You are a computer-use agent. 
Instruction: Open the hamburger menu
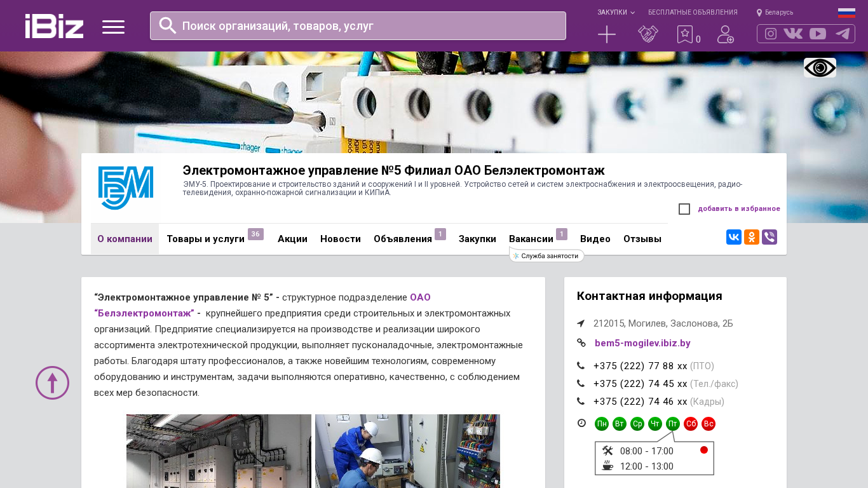pos(113,27)
